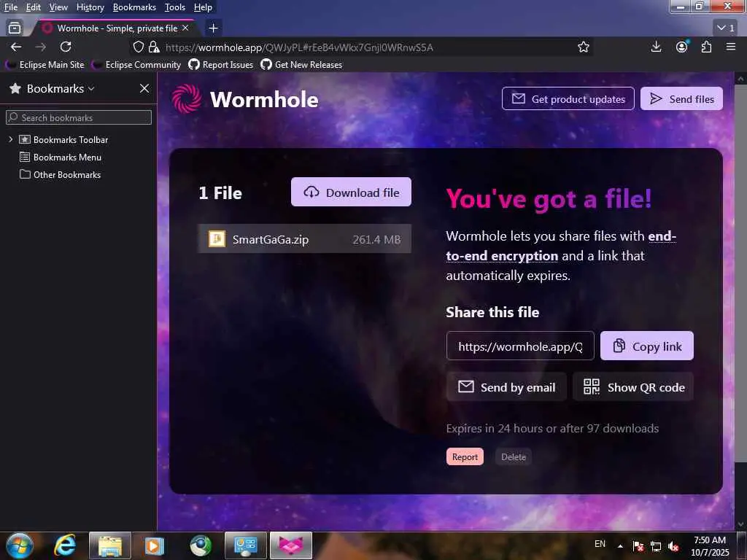
Task: Open the Tools menu
Action: point(175,7)
